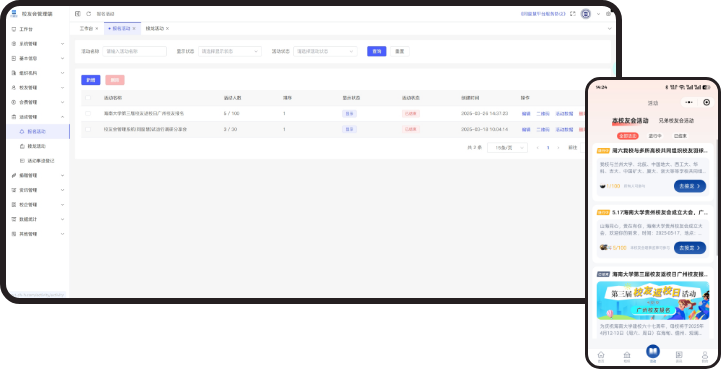Check the second activity row checkbox
This screenshot has width=721, height=369.
coord(88,129)
